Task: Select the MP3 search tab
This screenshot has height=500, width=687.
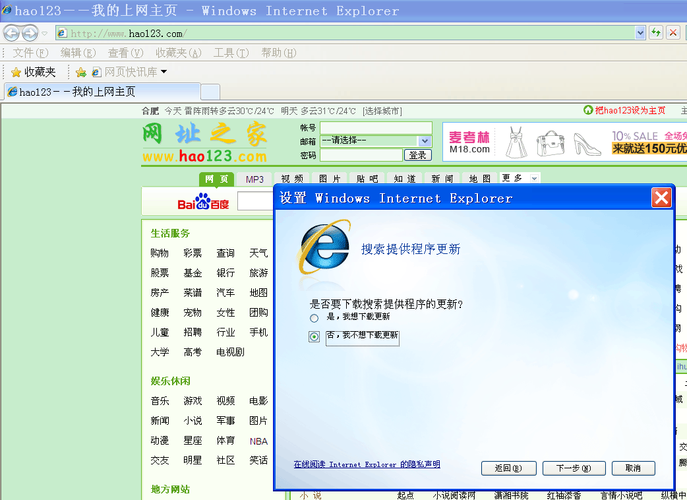Action: pyautogui.click(x=254, y=180)
